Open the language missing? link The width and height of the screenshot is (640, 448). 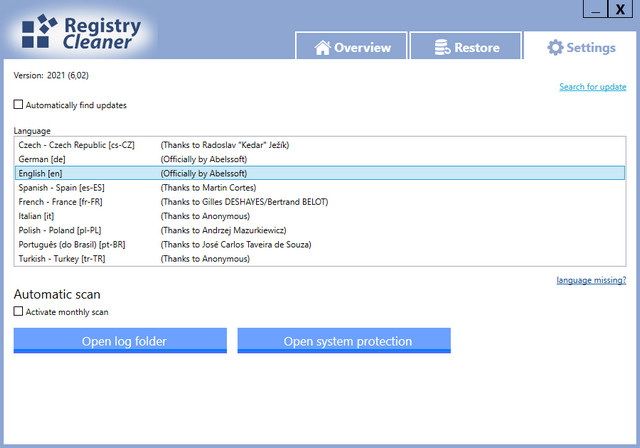click(x=591, y=280)
